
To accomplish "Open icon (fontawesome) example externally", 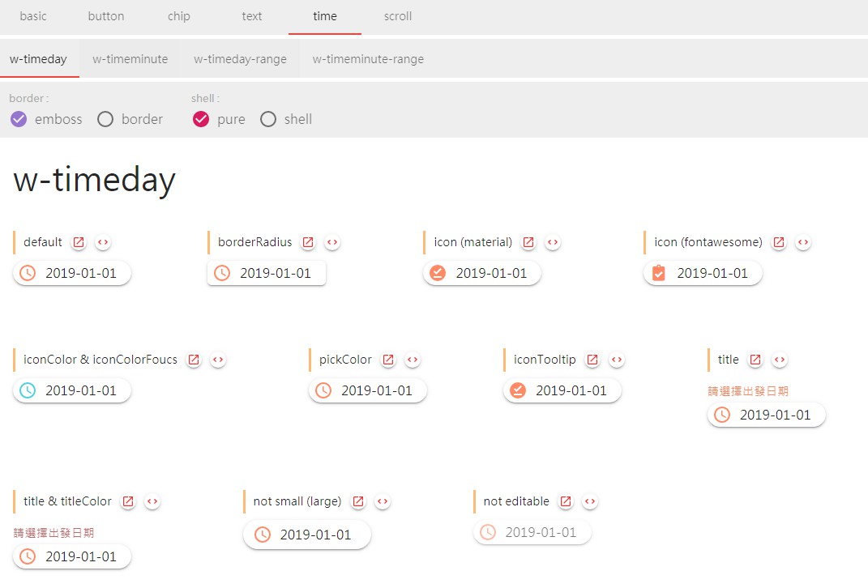I will point(779,242).
